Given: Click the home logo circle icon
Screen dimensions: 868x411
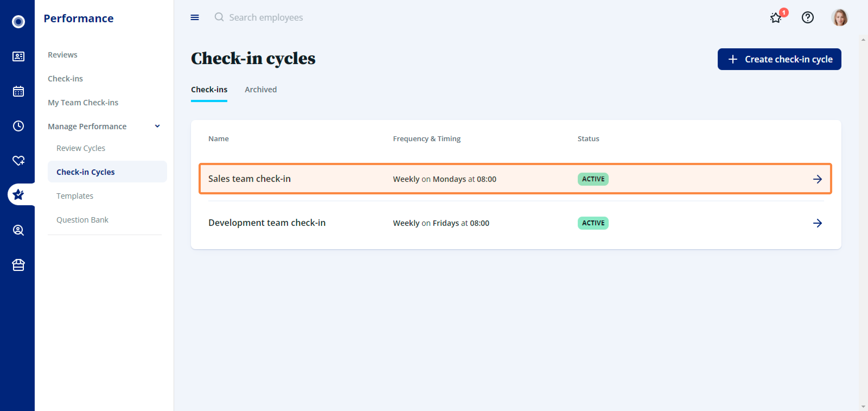Looking at the screenshot, I should [18, 21].
